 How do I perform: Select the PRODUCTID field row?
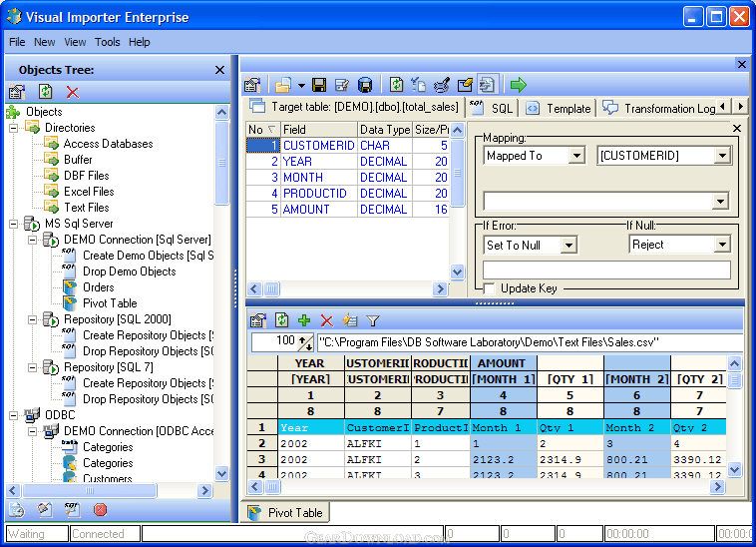coord(348,194)
